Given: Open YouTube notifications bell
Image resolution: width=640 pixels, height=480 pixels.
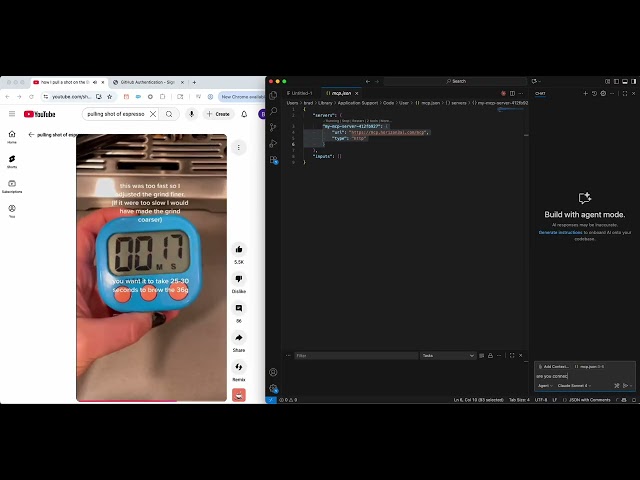Looking at the screenshot, I should [x=244, y=114].
